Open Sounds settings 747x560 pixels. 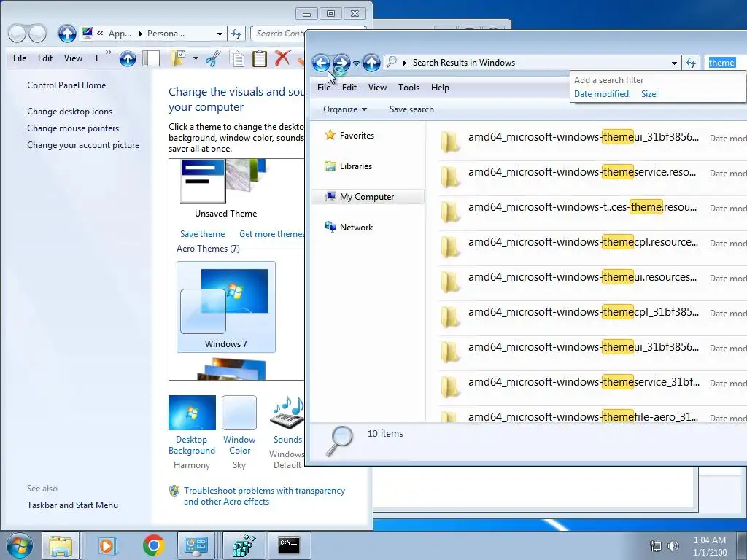[287, 432]
